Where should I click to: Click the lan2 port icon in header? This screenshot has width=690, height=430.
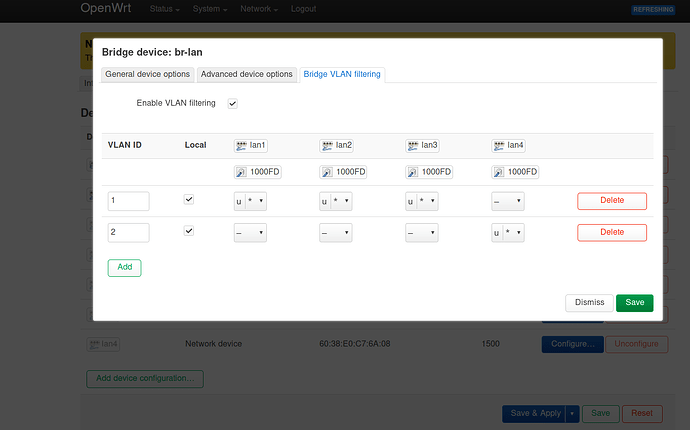click(327, 146)
